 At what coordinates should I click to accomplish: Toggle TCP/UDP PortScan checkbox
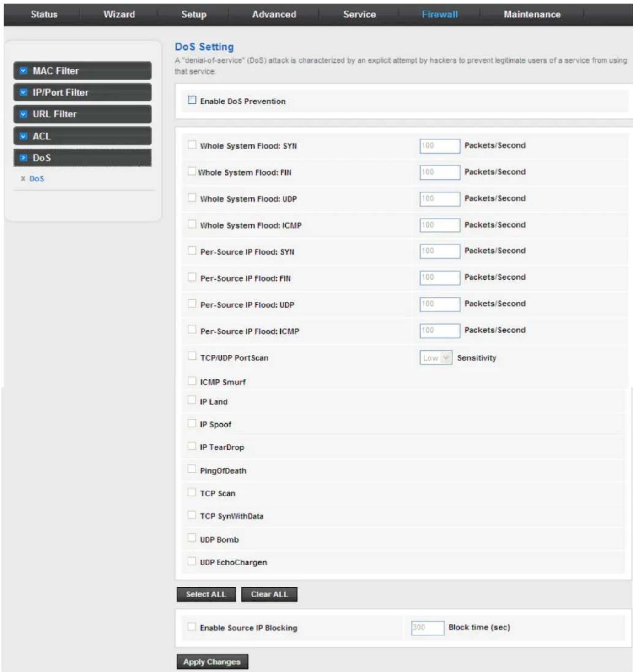click(x=192, y=356)
